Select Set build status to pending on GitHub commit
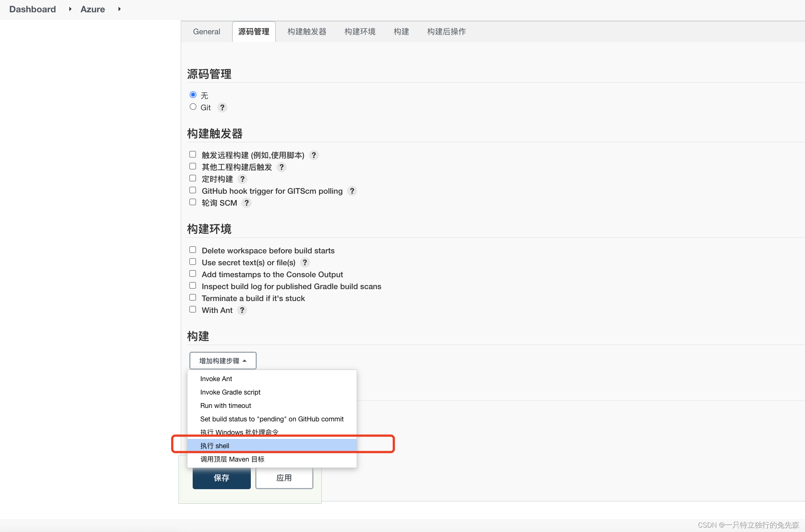Screen dimensions: 805x532 pos(272,419)
